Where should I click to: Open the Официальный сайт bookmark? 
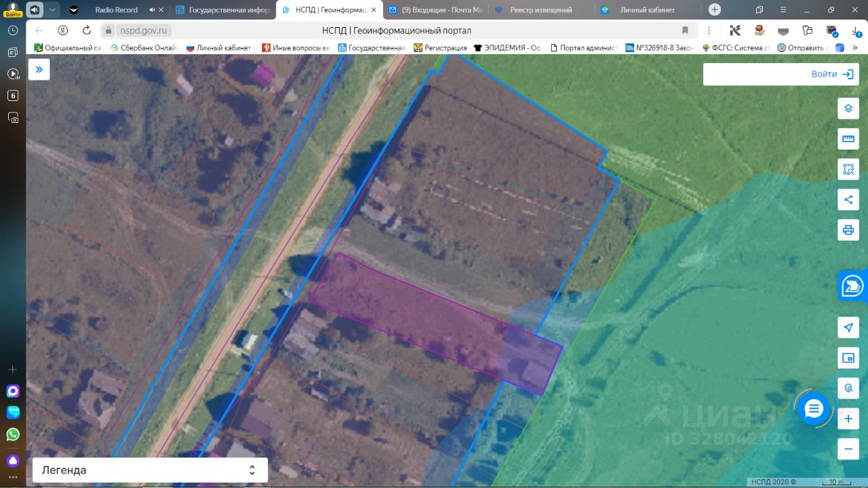68,47
